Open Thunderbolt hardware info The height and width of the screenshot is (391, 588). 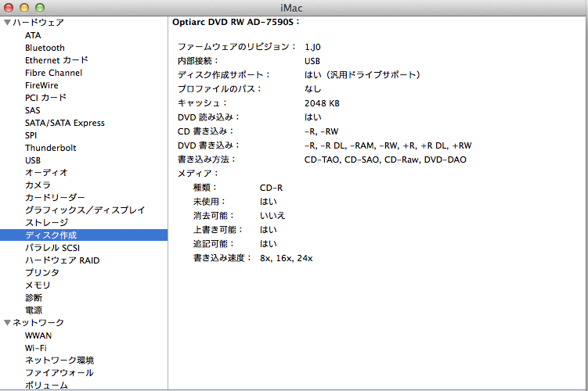tap(50, 148)
